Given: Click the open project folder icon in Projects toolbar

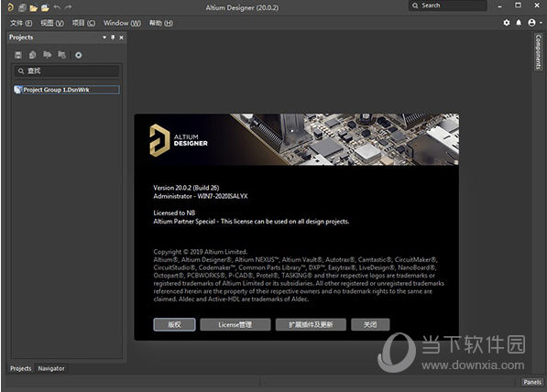Looking at the screenshot, I should tap(47, 55).
